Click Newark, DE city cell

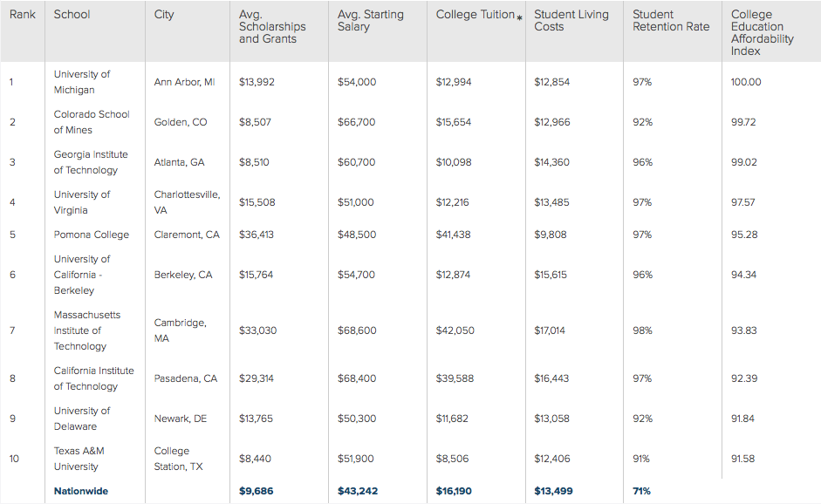click(x=180, y=419)
